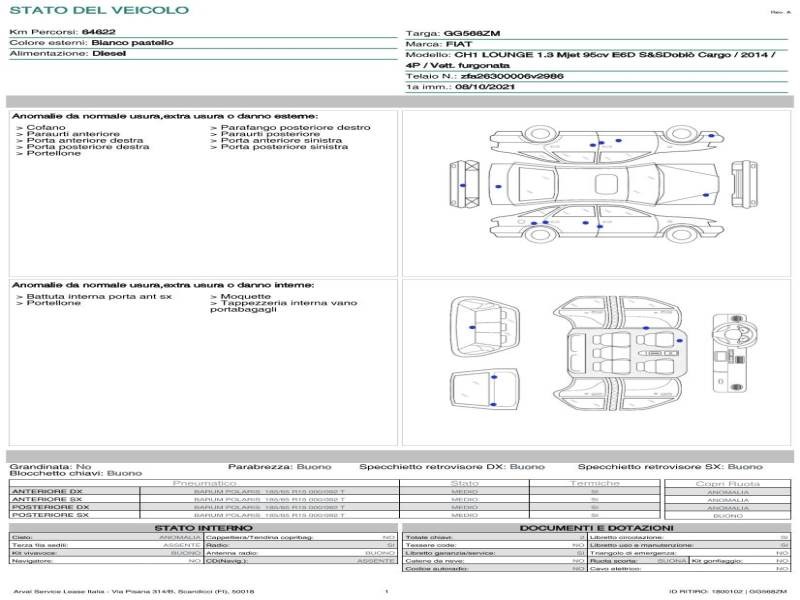Click 'Paraurti anteriore' anomaly entry
800x600 pixels.
pyautogui.click(x=68, y=134)
